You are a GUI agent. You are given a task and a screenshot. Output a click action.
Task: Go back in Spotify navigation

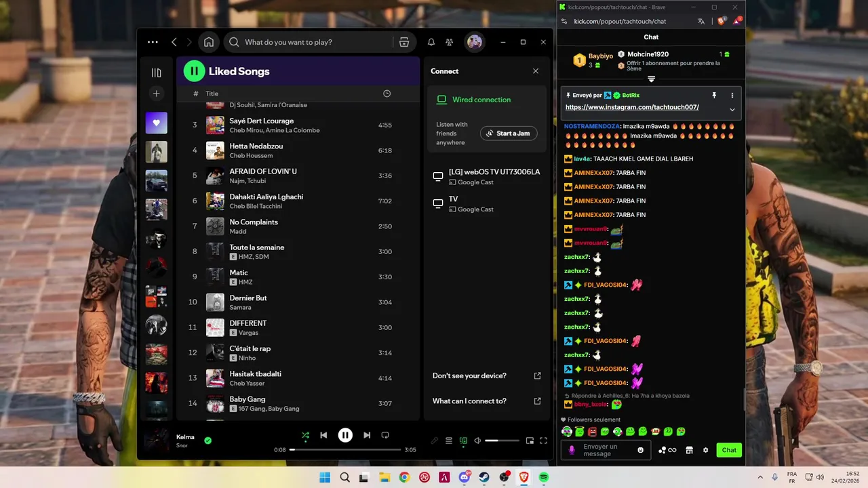point(174,42)
